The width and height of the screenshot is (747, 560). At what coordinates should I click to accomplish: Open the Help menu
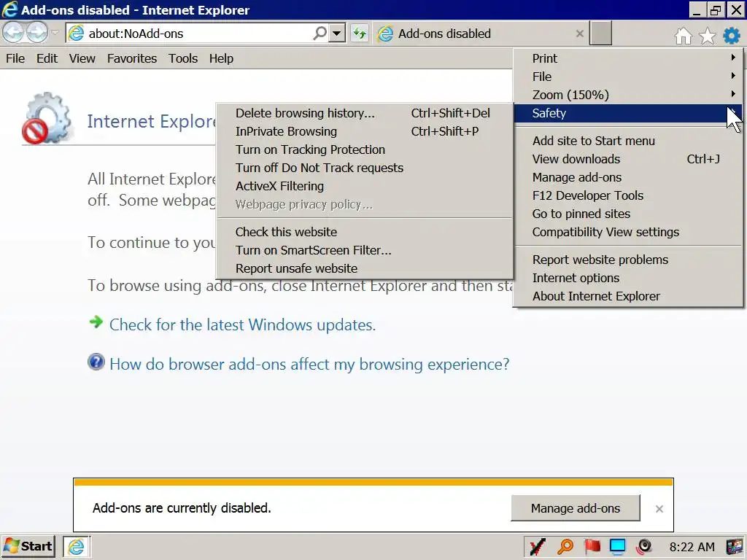tap(221, 58)
